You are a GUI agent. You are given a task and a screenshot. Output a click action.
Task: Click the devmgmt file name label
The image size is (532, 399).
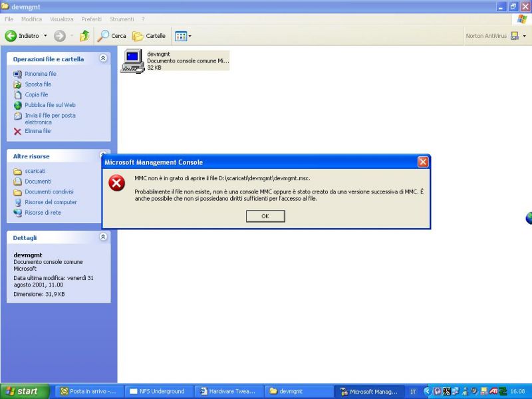pyautogui.click(x=158, y=54)
